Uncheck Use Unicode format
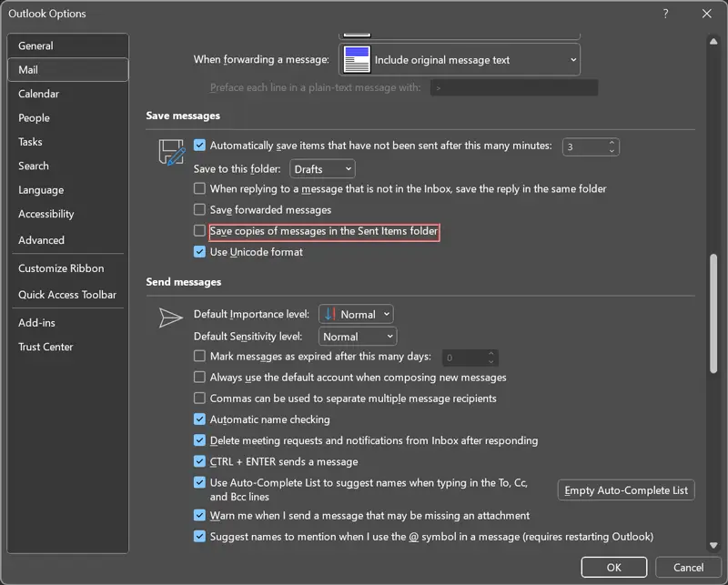728x585 pixels. [200, 252]
